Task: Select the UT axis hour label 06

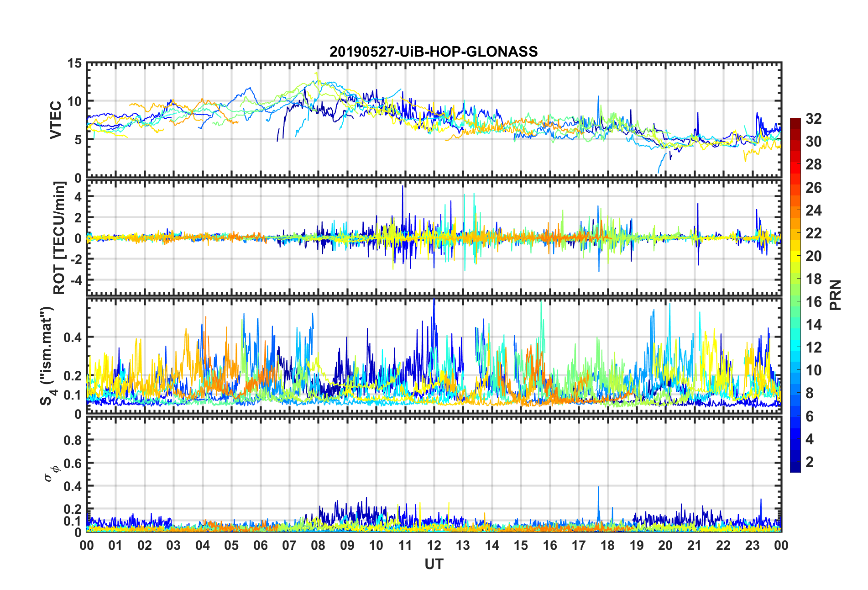Action: 261,545
